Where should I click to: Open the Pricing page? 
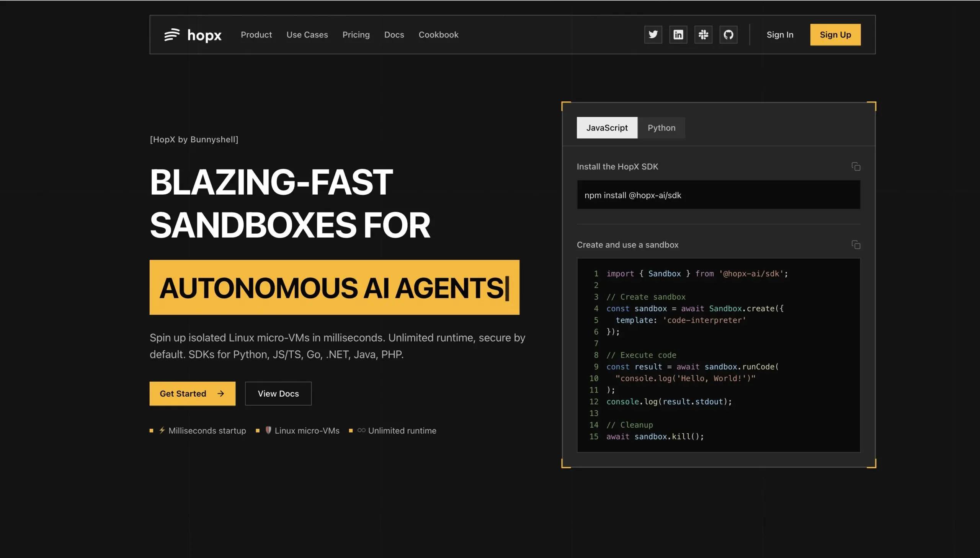[x=356, y=34]
